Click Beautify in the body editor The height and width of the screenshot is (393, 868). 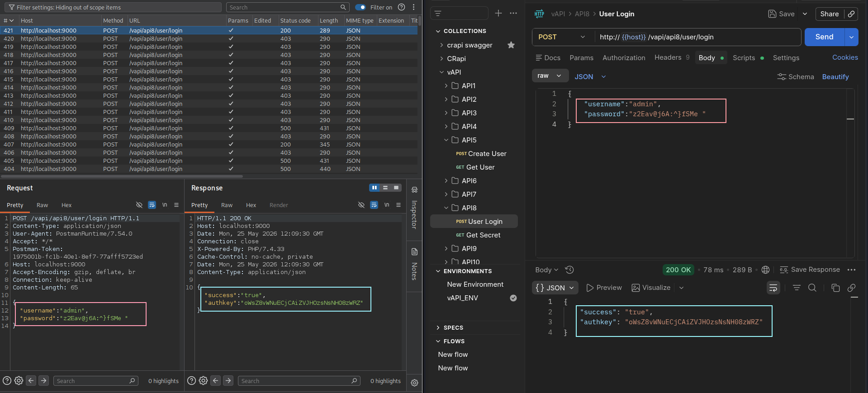tap(835, 77)
